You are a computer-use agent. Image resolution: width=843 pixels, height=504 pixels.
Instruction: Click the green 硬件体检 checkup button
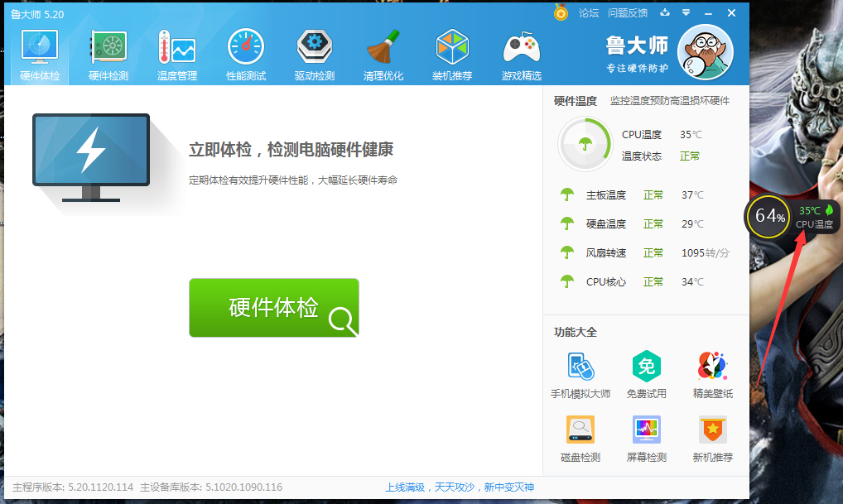[273, 307]
